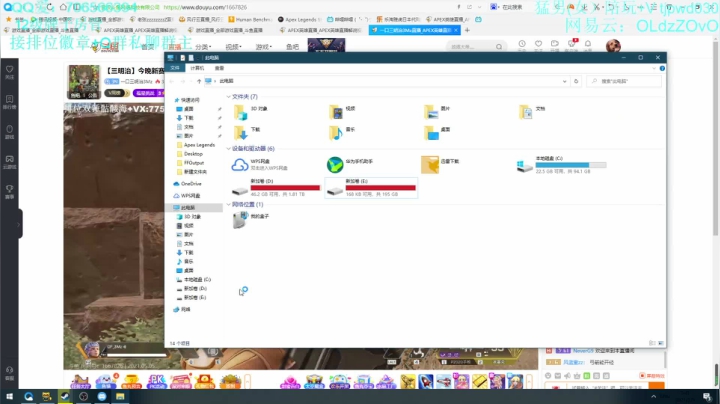
Task: Click the browser URL www.douyu.com address
Action: tap(205, 7)
